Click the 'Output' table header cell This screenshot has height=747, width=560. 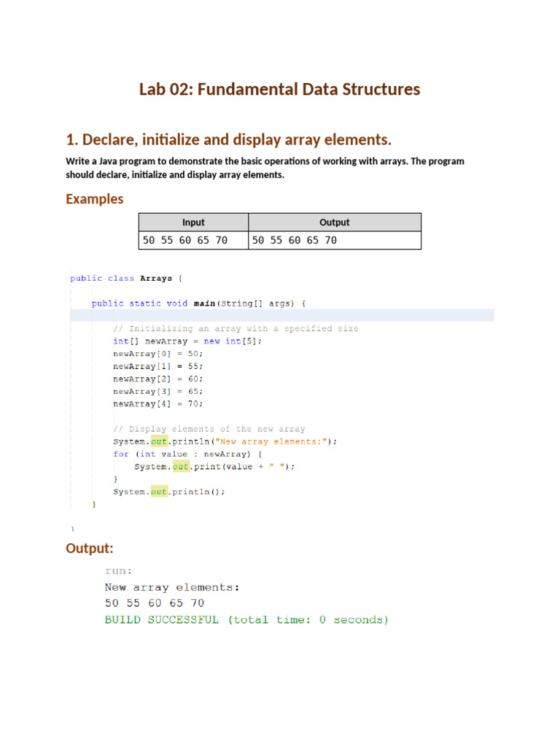334,222
